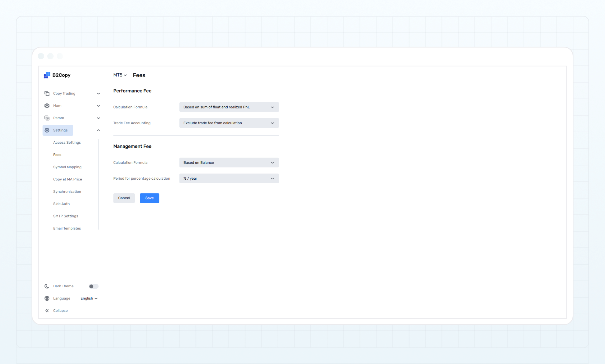Click the Save button
The height and width of the screenshot is (364, 605).
coord(149,198)
